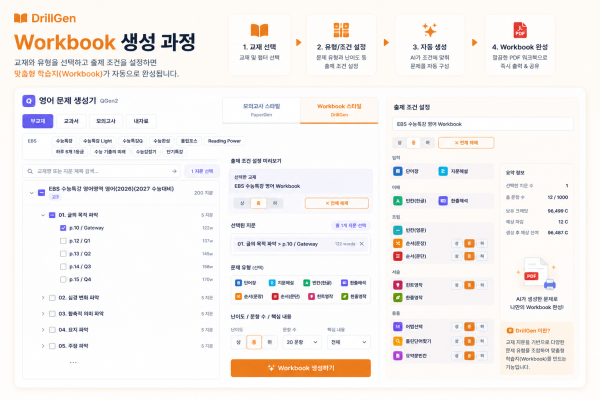
Task: Expand the unit 02 chapter chevron
Action: pyautogui.click(x=43, y=298)
